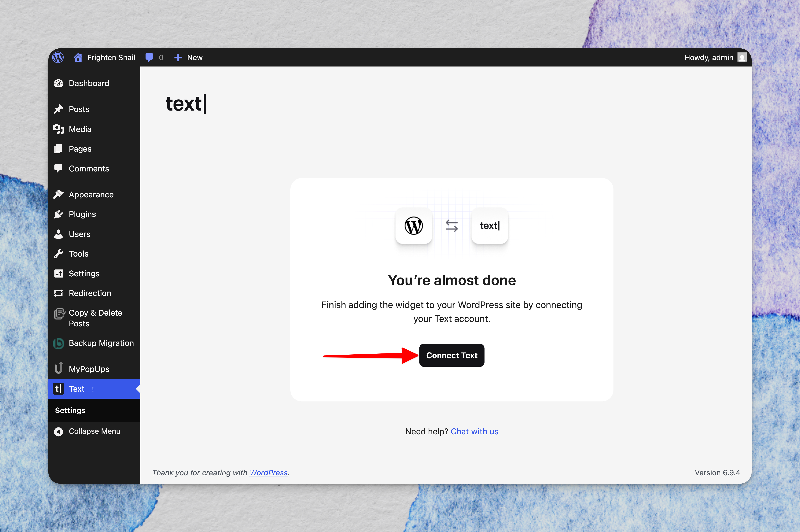Click the Users person icon
Viewport: 800px width, 532px height.
[x=58, y=234]
